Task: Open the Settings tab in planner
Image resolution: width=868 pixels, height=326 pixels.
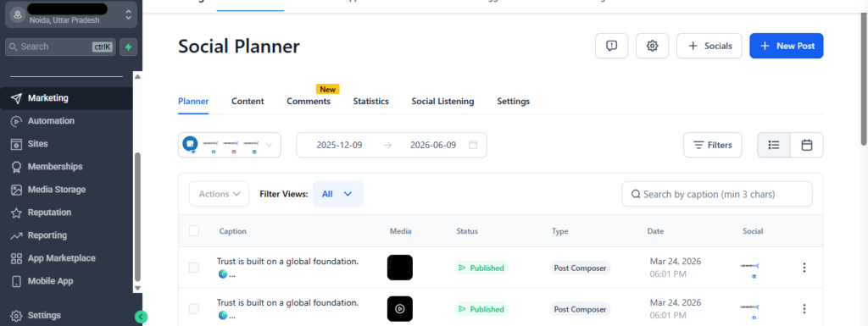Action: (x=513, y=102)
